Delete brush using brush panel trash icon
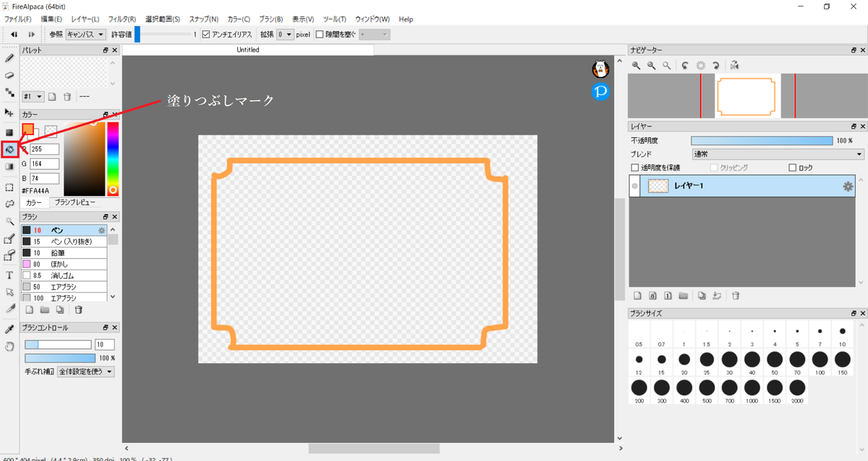Image resolution: width=868 pixels, height=461 pixels. click(x=78, y=309)
